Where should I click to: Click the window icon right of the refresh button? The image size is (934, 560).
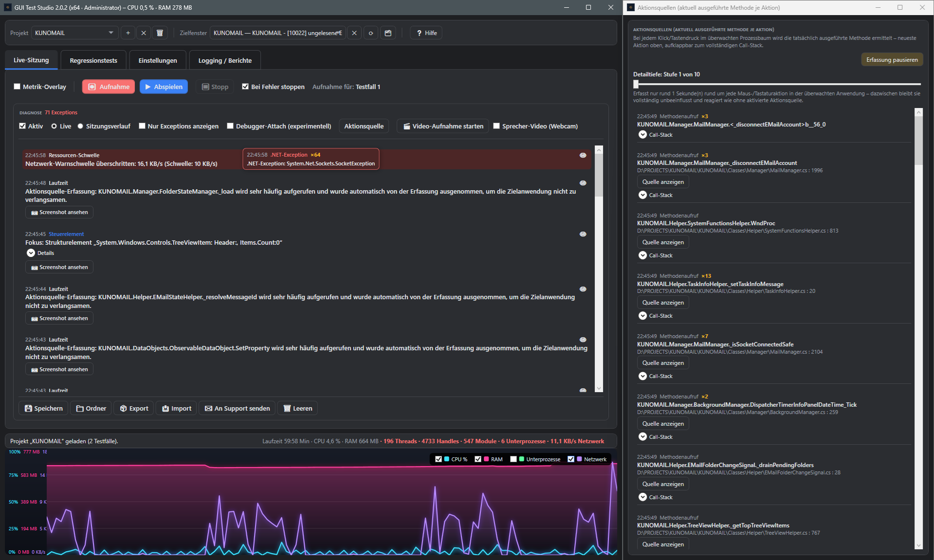coord(388,33)
